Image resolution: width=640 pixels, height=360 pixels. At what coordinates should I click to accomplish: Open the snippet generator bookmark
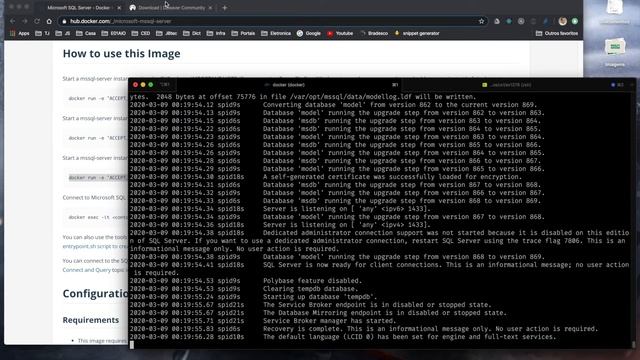point(416,33)
